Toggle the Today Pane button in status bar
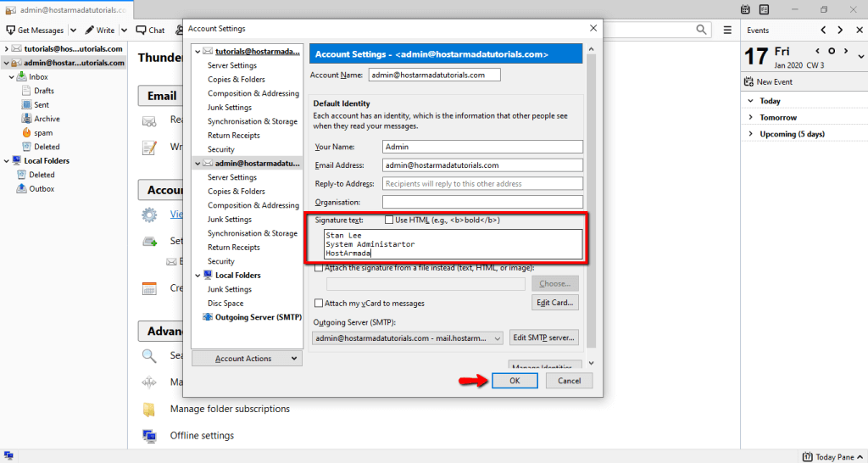 [x=831, y=457]
